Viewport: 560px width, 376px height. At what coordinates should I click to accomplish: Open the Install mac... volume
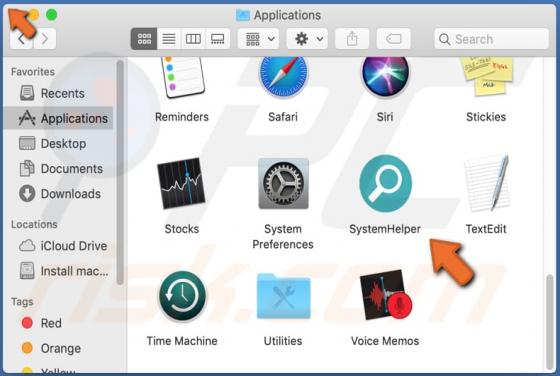[58, 271]
